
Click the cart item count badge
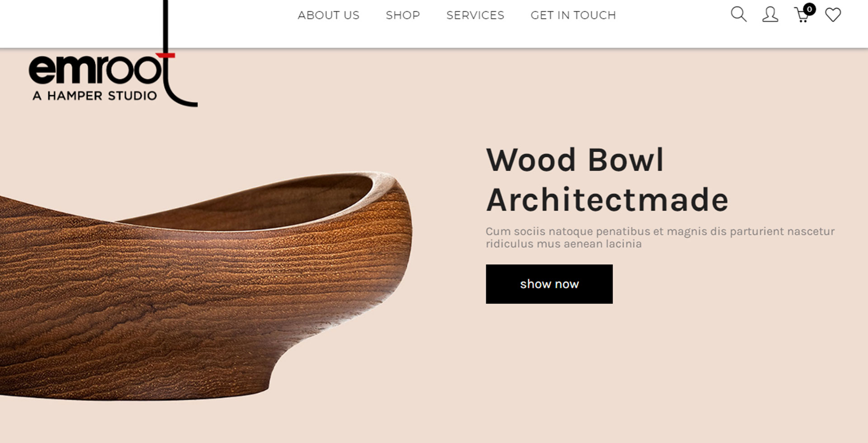(x=809, y=9)
